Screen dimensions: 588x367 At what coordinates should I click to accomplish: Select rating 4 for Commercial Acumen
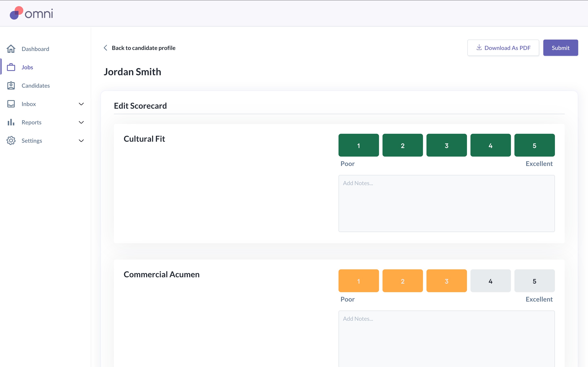coord(490,281)
